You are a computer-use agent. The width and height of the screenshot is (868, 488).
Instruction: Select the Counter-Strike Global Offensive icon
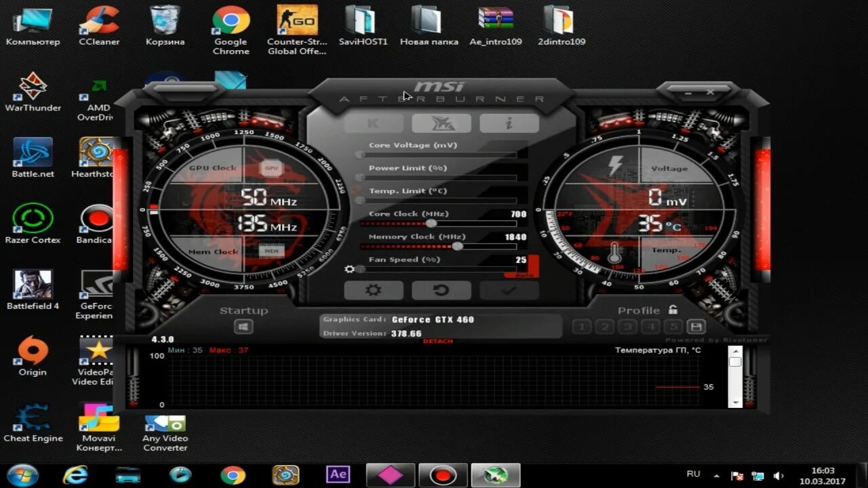coord(297,30)
